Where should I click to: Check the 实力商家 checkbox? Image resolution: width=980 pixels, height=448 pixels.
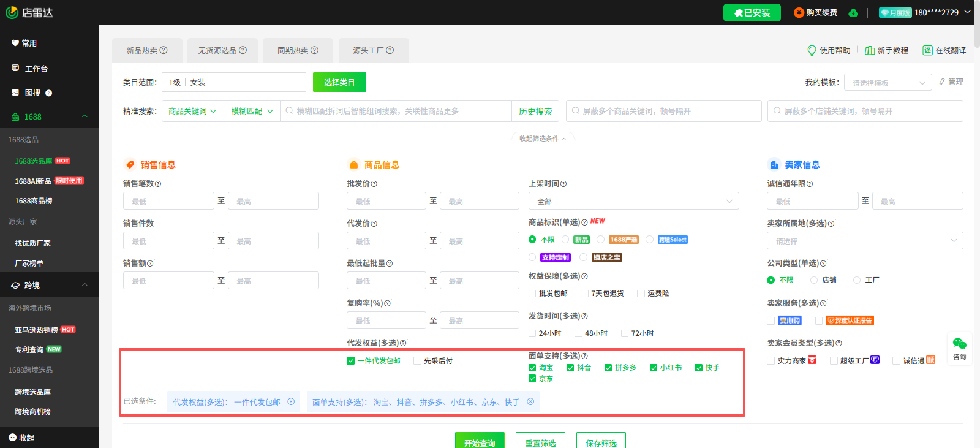click(x=771, y=360)
